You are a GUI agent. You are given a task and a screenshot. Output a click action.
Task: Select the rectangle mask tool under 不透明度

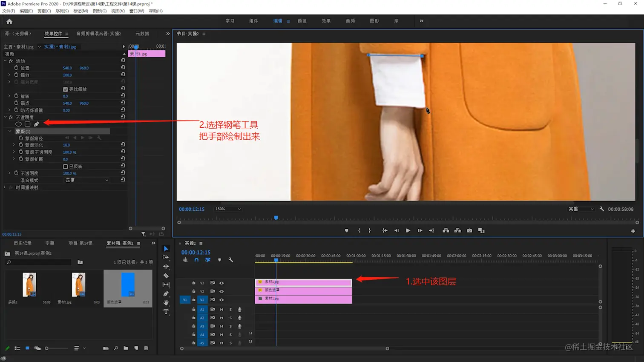tap(27, 124)
